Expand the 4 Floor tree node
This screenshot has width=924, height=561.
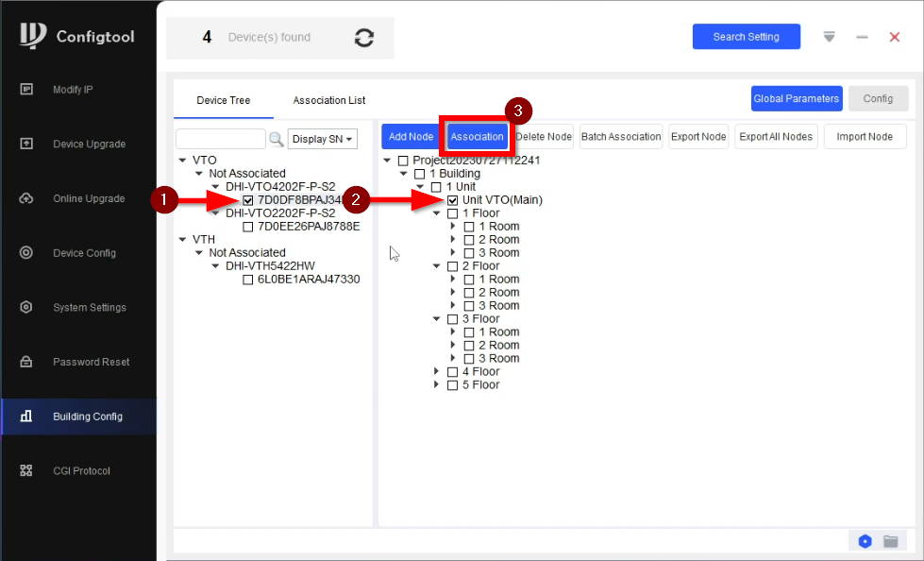pos(437,372)
